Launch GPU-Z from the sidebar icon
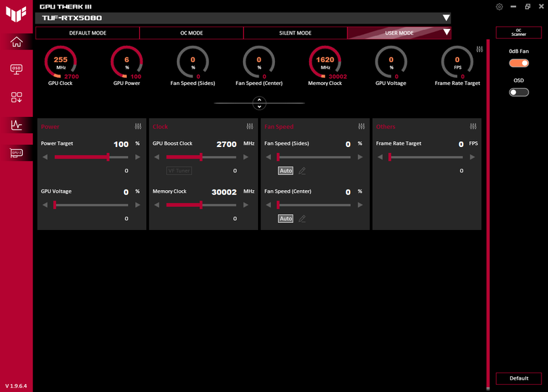This screenshot has width=548, height=392. tap(16, 153)
